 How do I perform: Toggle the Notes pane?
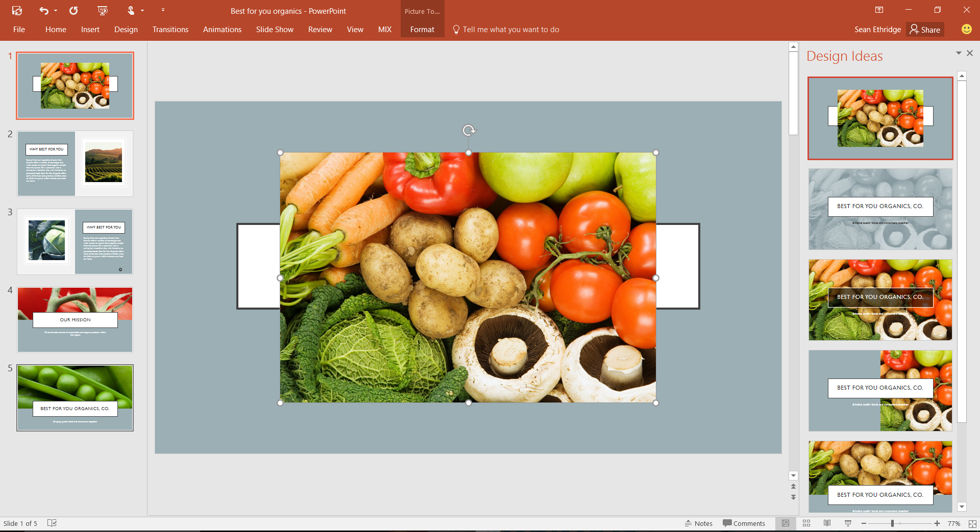(x=698, y=523)
